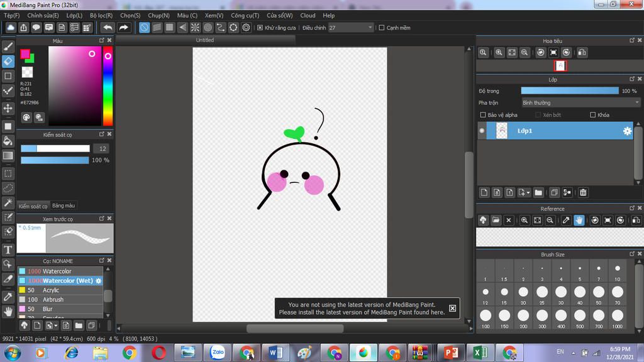The height and width of the screenshot is (362, 644).
Task: Toggle the crisscross grid snap guide
Action: pyautogui.click(x=170, y=28)
